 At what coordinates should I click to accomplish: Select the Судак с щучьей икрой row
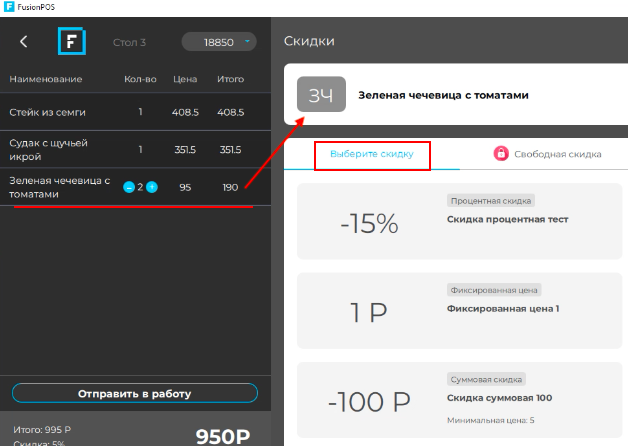(x=135, y=149)
